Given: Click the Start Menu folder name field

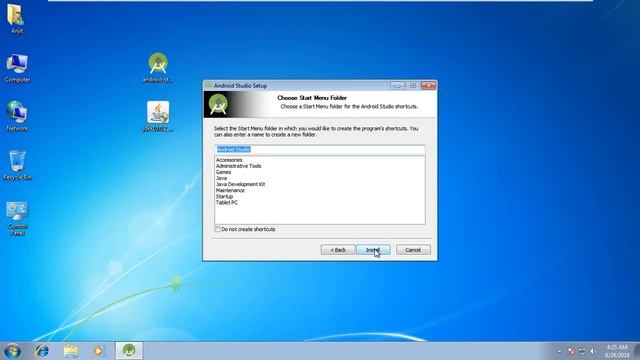Looking at the screenshot, I should [320, 149].
